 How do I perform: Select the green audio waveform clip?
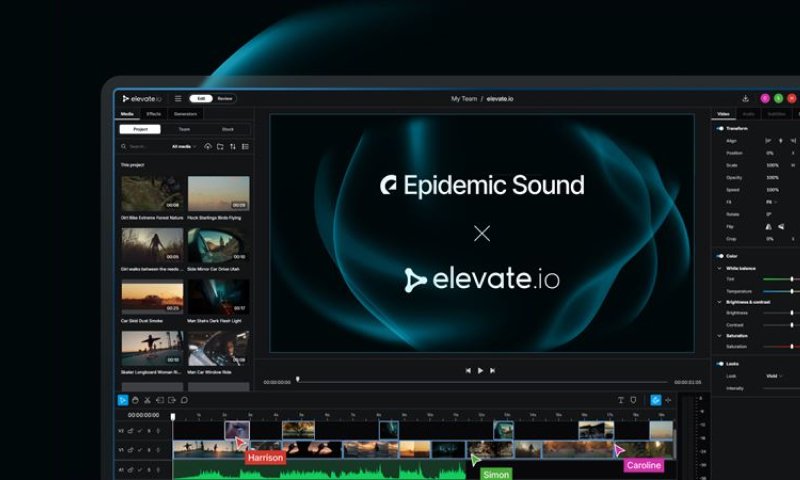pos(319,470)
